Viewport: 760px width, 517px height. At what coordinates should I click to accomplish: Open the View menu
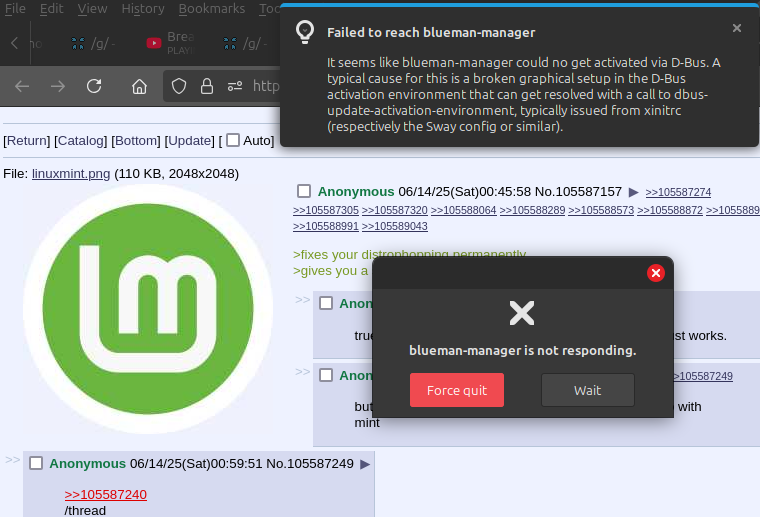(92, 9)
